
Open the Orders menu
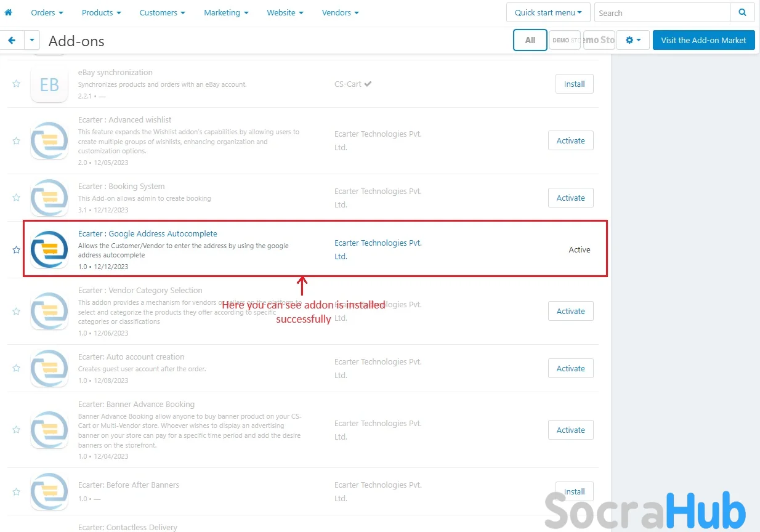[x=47, y=12]
